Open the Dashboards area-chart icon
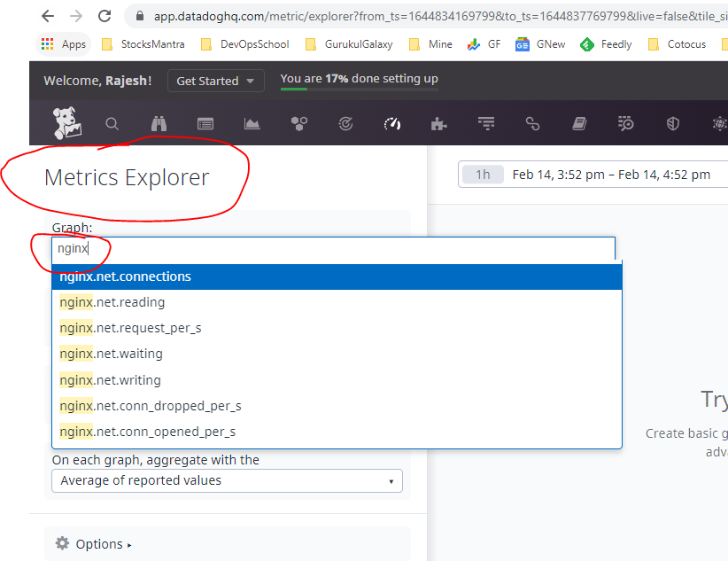The image size is (728, 561). (x=252, y=124)
